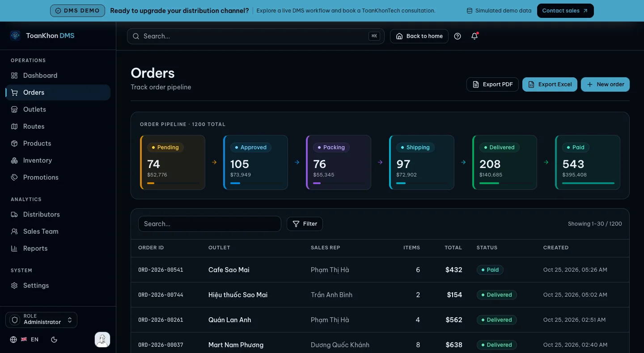644x353 pixels.
Task: Open Sales Team in the sidebar
Action: point(58,231)
